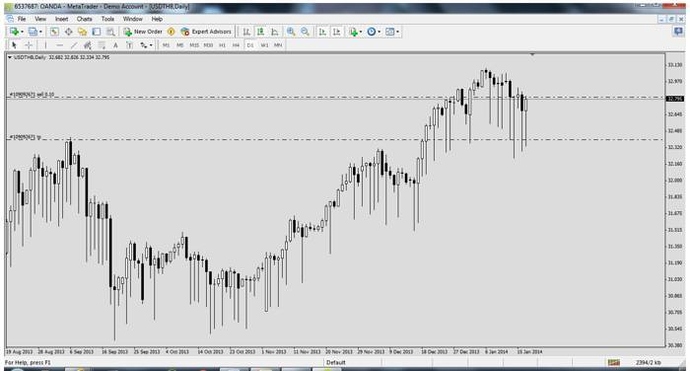
Task: Open the Charts menu
Action: (x=84, y=19)
